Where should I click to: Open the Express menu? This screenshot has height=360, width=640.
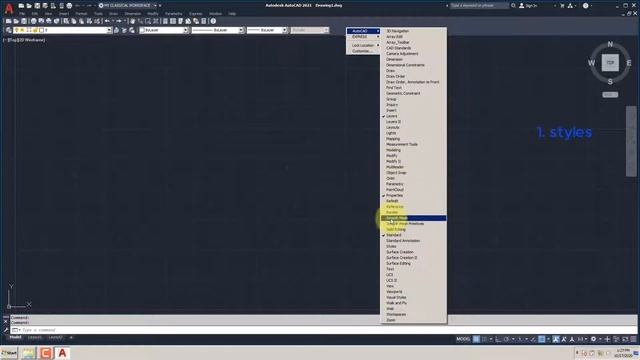click(196, 14)
